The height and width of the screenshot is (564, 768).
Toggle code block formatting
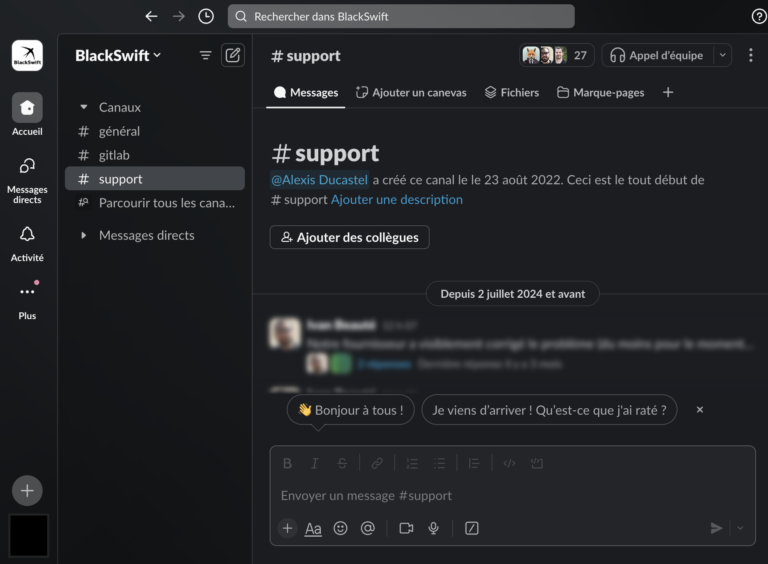(537, 463)
